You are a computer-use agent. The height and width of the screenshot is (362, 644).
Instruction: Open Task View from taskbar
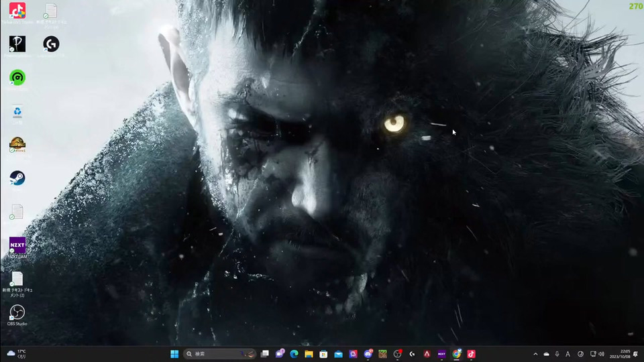[265, 354]
